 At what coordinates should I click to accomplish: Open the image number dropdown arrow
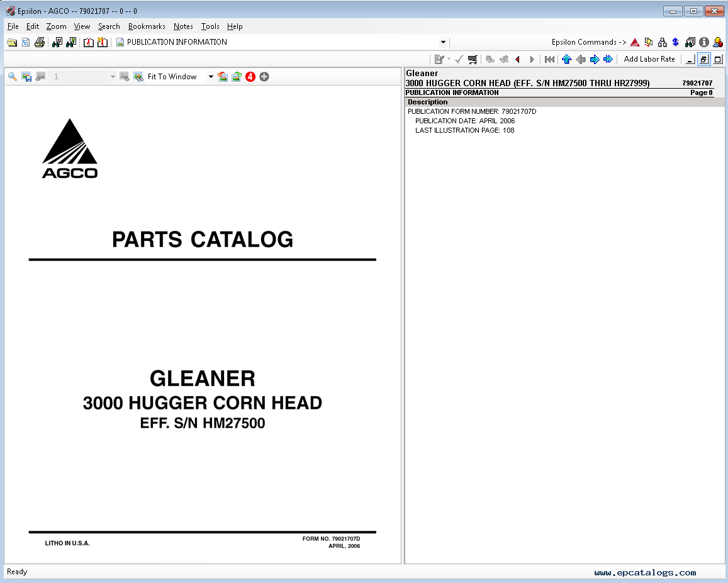coord(113,77)
